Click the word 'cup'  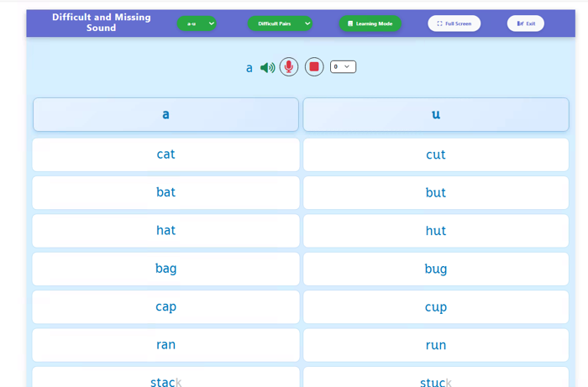pyautogui.click(x=436, y=306)
